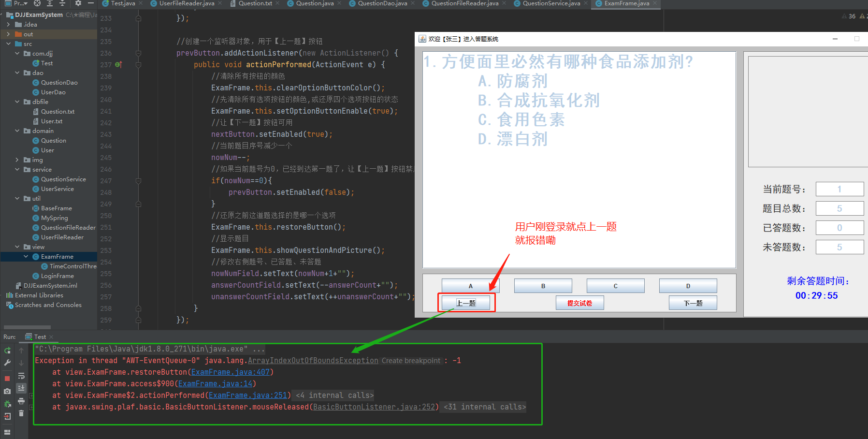The width and height of the screenshot is (868, 439).
Task: Expand the .idea folder
Action: (8, 24)
